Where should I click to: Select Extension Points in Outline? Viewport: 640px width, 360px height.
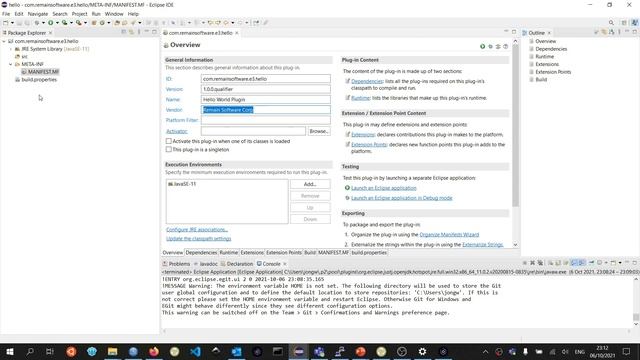click(550, 72)
